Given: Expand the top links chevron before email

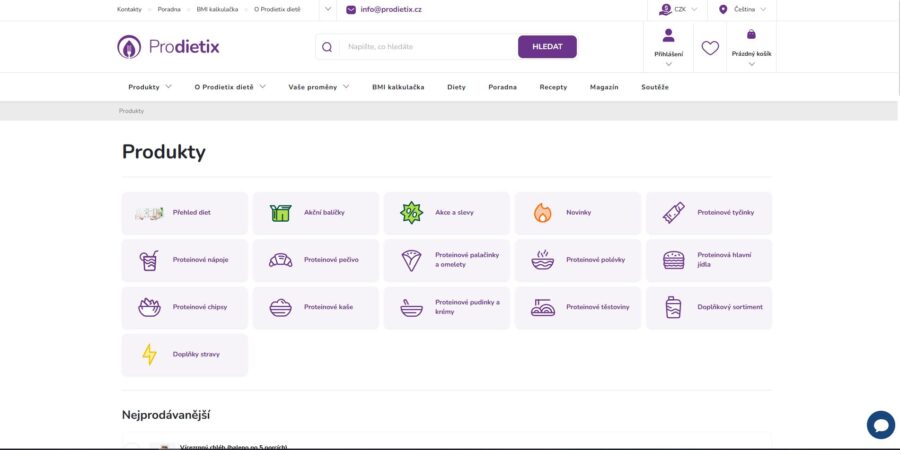Looking at the screenshot, I should click(x=328, y=9).
